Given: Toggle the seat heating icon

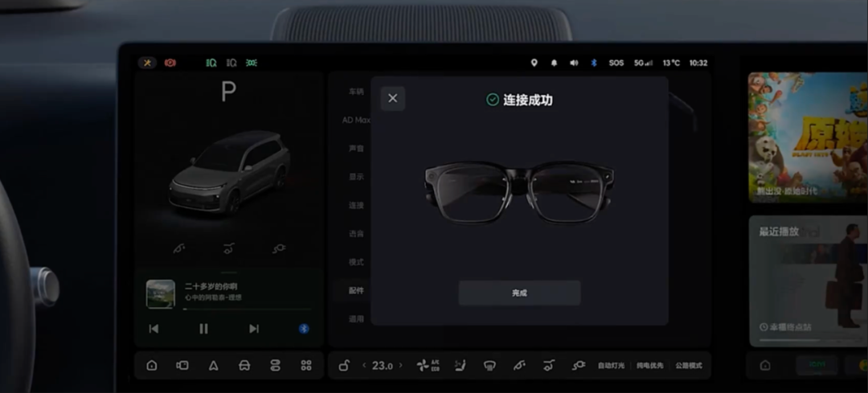Looking at the screenshot, I should pyautogui.click(x=460, y=366).
